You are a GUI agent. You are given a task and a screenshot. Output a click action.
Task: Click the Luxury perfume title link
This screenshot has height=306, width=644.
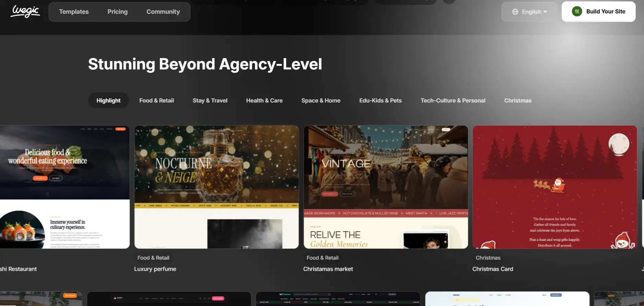(155, 269)
